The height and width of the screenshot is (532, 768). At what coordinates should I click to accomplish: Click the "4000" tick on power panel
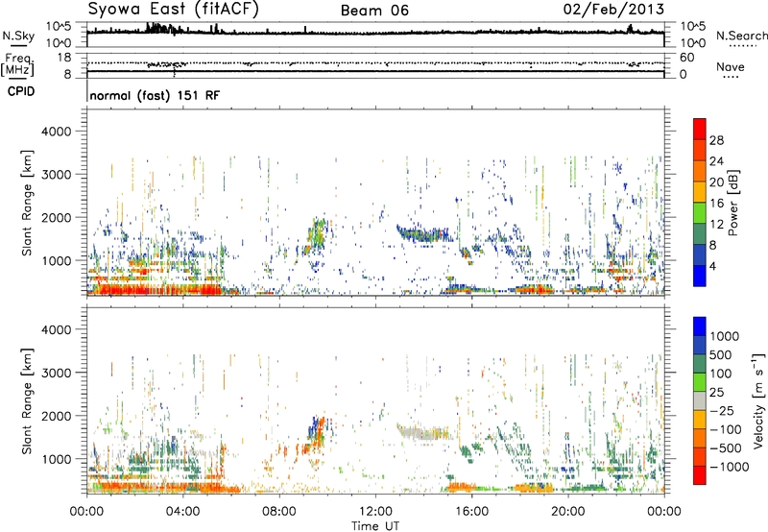57,132
